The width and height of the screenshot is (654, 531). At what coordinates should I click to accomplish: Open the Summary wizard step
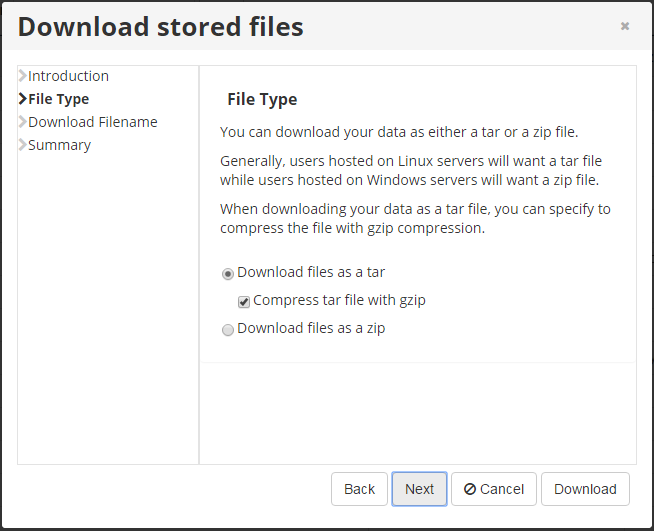[59, 145]
